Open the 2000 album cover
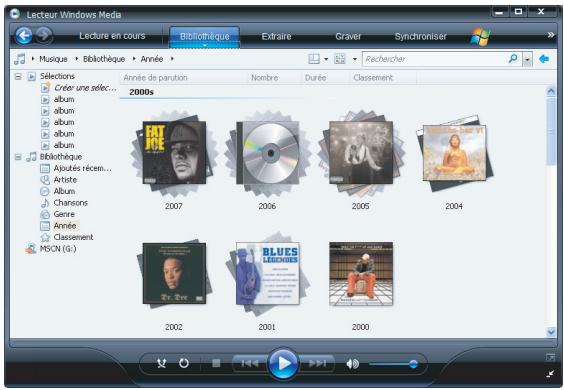This screenshot has height=390, width=564. [x=361, y=274]
